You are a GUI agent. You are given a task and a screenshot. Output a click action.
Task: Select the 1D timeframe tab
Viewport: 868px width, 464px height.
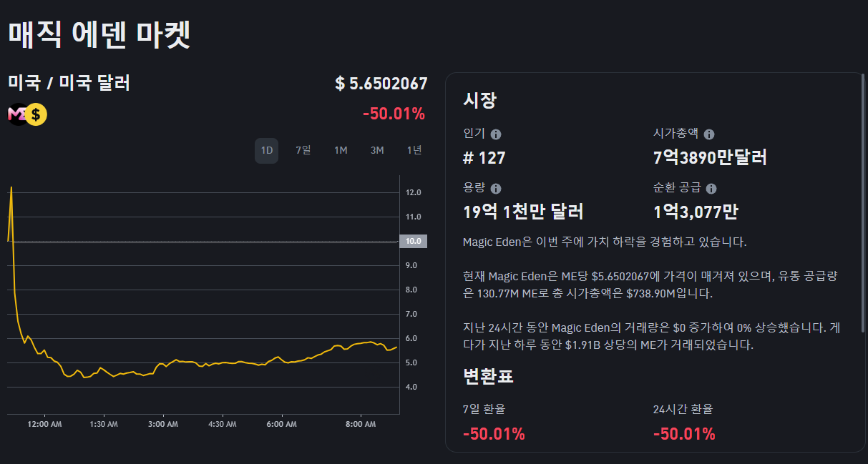[265, 151]
